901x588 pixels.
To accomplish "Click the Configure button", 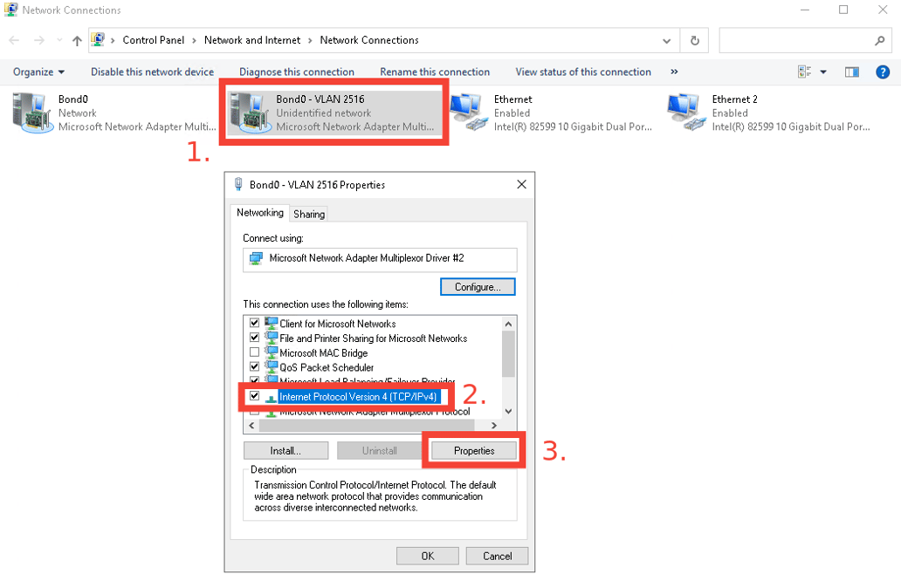I will pos(478,286).
